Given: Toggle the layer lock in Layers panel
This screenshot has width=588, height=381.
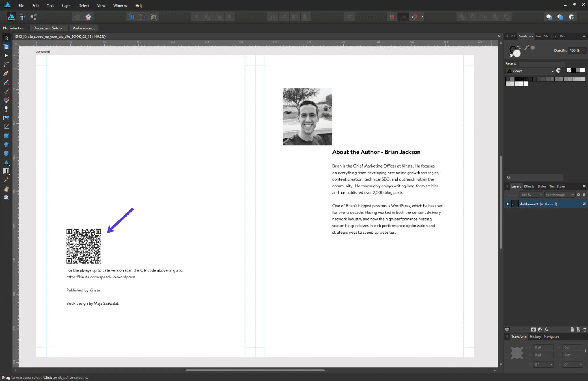Looking at the screenshot, I should click(584, 195).
